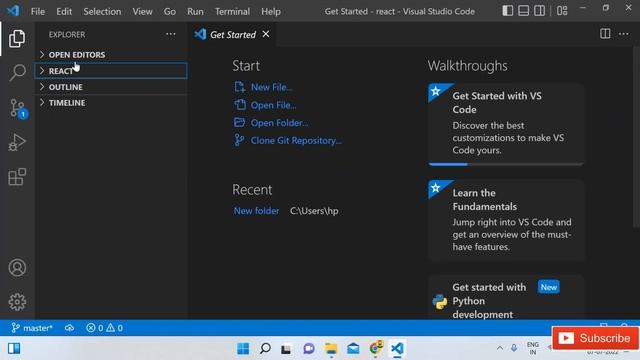The width and height of the screenshot is (640, 360).
Task: Click the VS Code logo in title bar
Action: (x=13, y=11)
